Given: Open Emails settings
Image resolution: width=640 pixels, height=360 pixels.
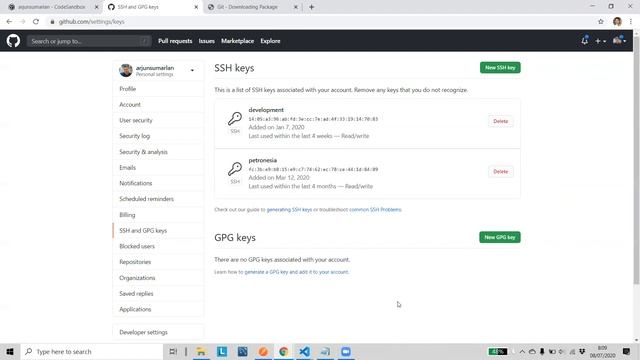Looking at the screenshot, I should point(158,167).
